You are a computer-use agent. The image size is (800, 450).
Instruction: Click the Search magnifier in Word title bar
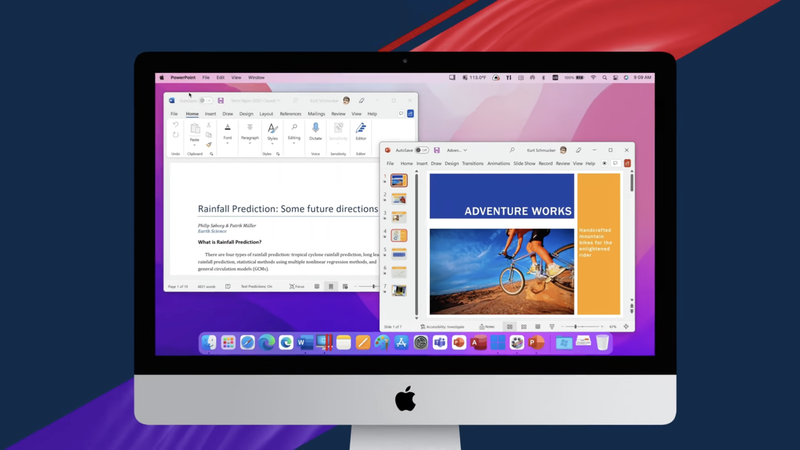coord(295,101)
